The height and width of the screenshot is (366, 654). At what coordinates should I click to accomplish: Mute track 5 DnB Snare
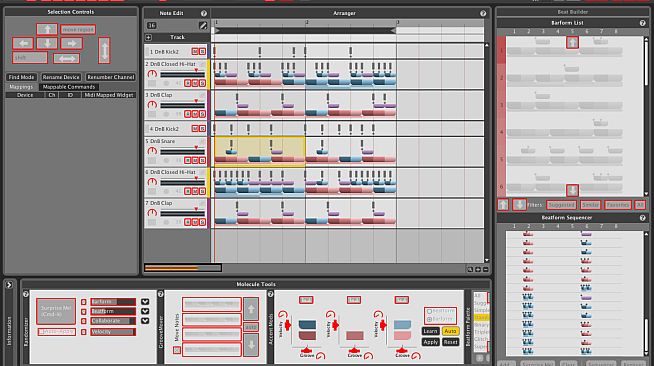(195, 160)
